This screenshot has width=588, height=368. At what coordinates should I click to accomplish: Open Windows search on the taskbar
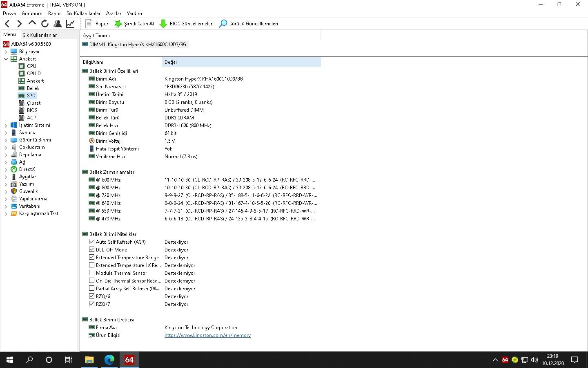pos(29,360)
